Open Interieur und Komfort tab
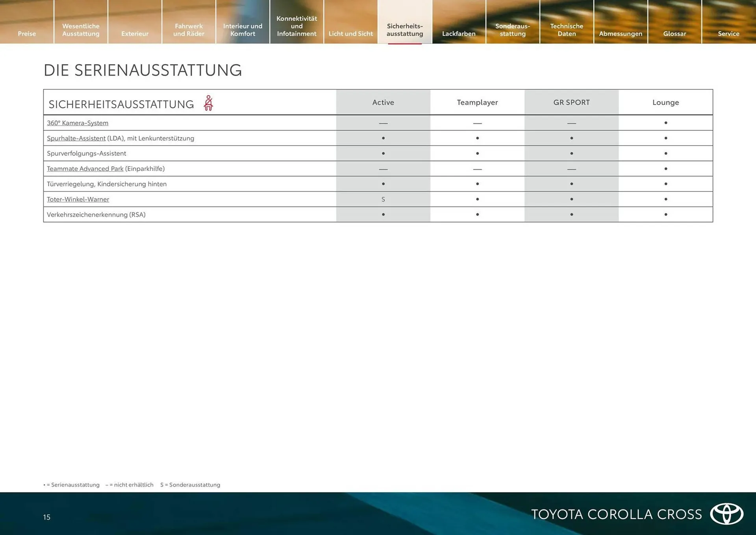The image size is (756, 535). tap(243, 30)
